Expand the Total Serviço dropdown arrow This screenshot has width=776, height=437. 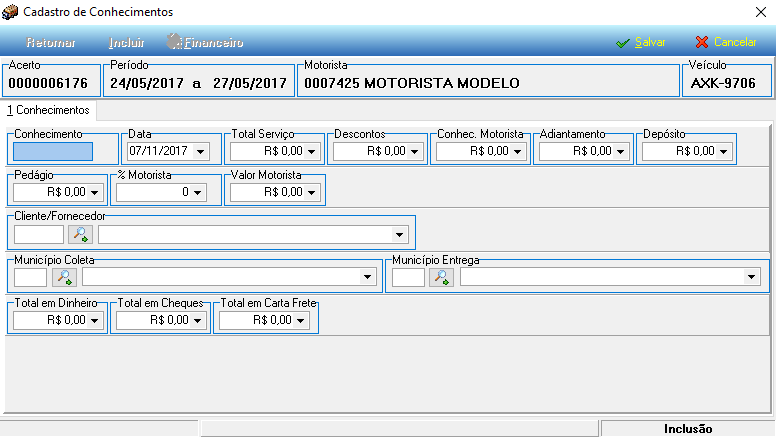click(x=311, y=151)
